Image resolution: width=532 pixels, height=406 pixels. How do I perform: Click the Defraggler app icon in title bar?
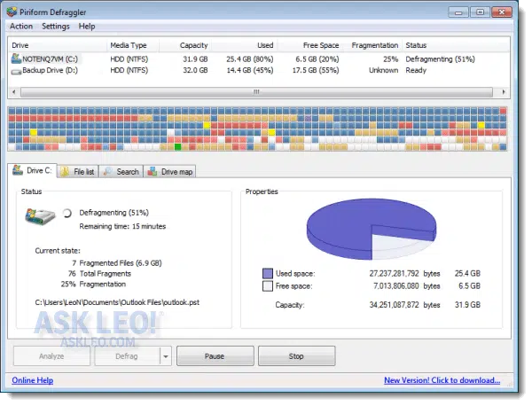click(12, 12)
